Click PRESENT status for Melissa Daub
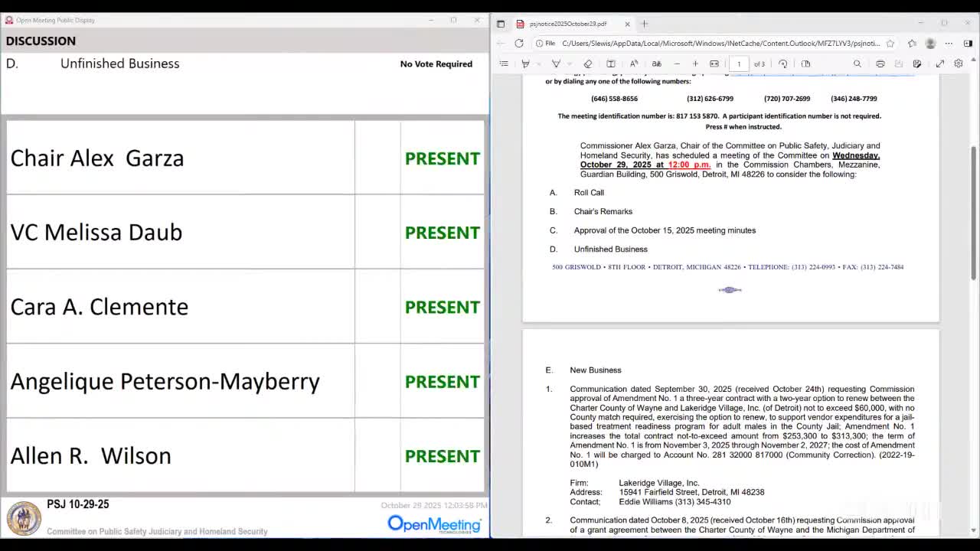 [443, 233]
